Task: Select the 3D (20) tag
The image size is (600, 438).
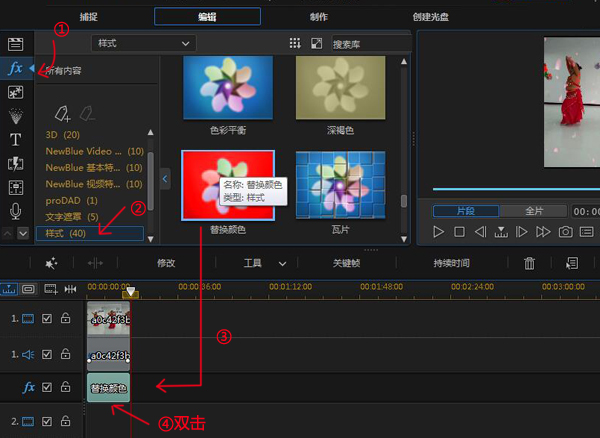Action: click(x=63, y=135)
